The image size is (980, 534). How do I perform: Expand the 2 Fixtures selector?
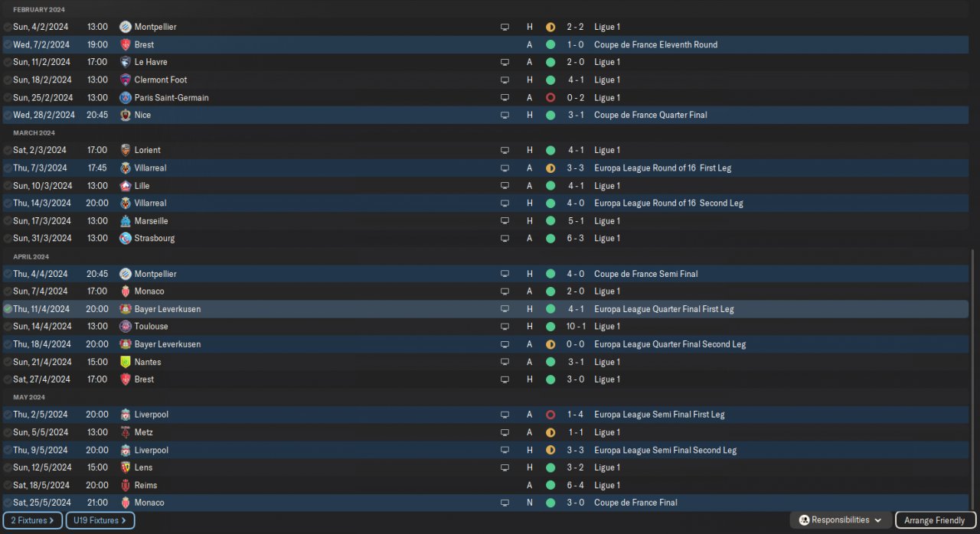click(32, 520)
